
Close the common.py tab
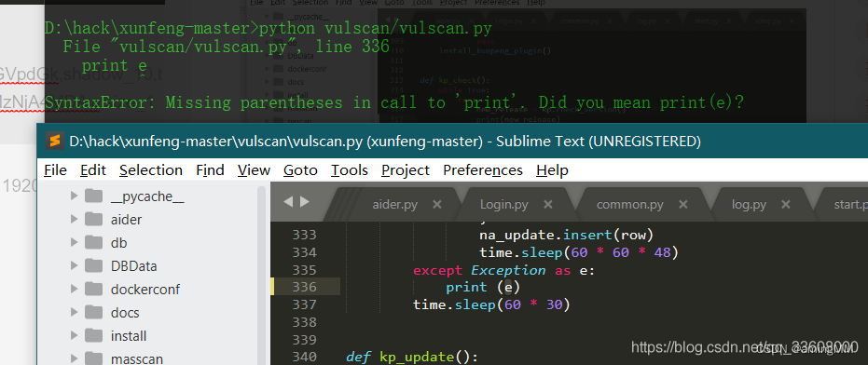tap(682, 205)
